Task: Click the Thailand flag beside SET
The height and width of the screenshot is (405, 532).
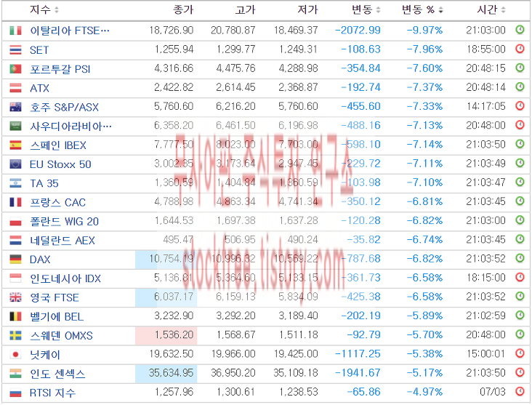Action: click(15, 50)
